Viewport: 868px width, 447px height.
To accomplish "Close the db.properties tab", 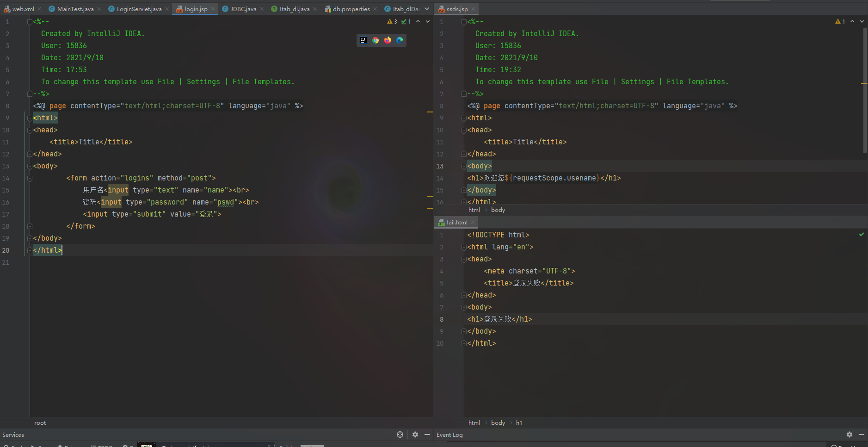I will 375,9.
